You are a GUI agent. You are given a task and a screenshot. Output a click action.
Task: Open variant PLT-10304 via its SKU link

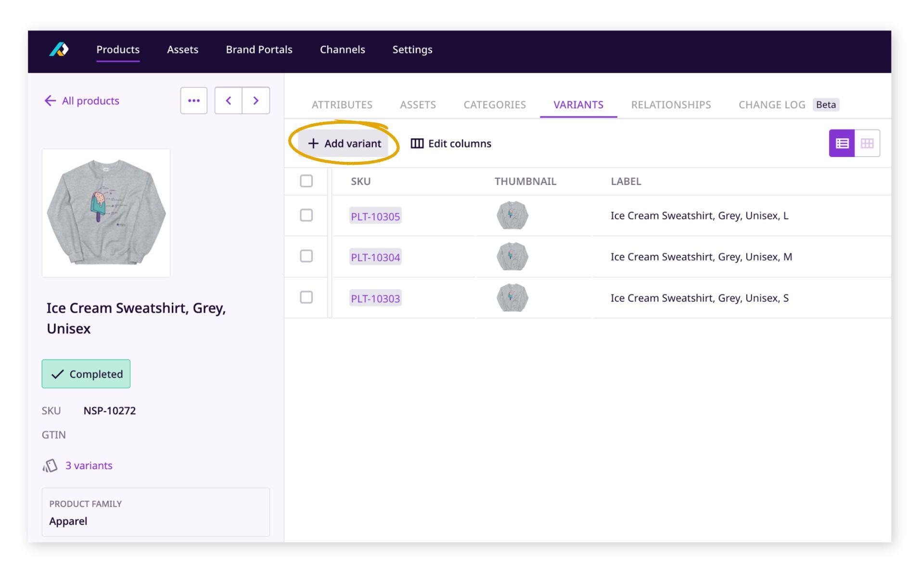[x=375, y=257]
